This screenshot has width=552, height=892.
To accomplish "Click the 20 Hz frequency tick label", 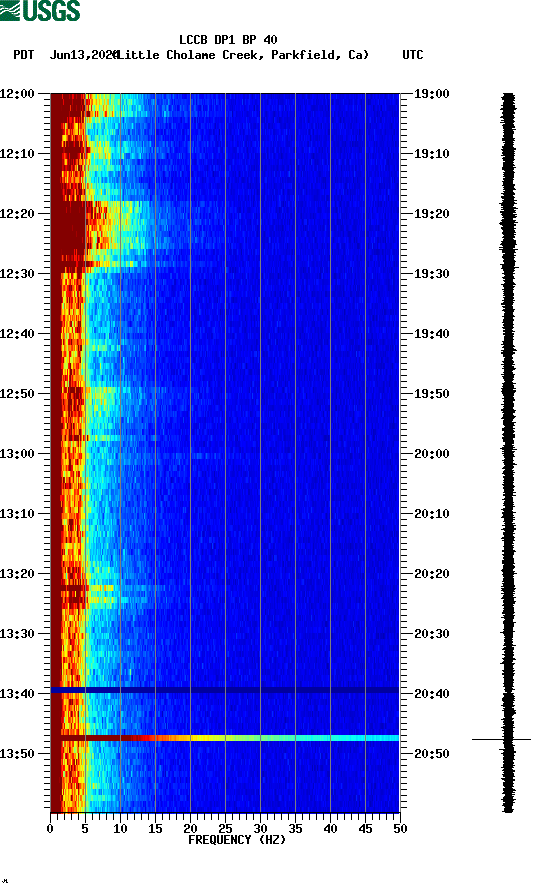I will pyautogui.click(x=190, y=829).
